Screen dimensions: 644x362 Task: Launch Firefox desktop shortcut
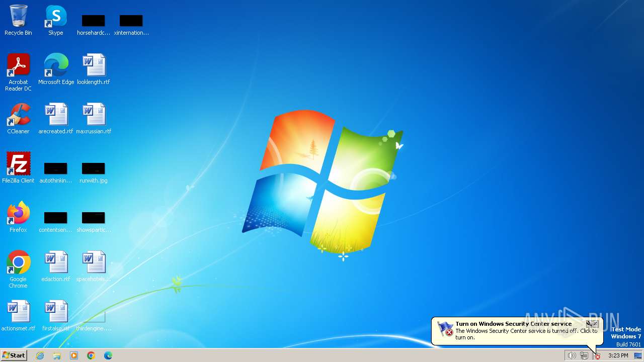(18, 217)
